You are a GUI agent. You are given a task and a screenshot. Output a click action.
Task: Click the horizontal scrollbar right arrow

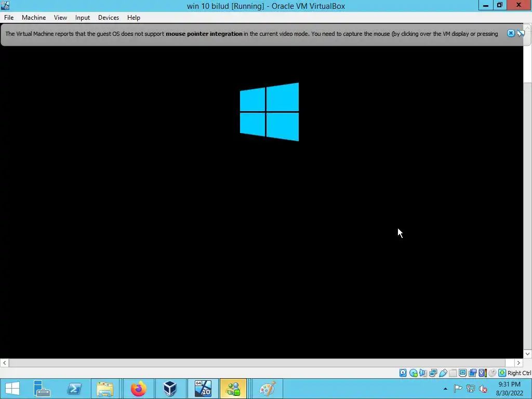(x=519, y=363)
